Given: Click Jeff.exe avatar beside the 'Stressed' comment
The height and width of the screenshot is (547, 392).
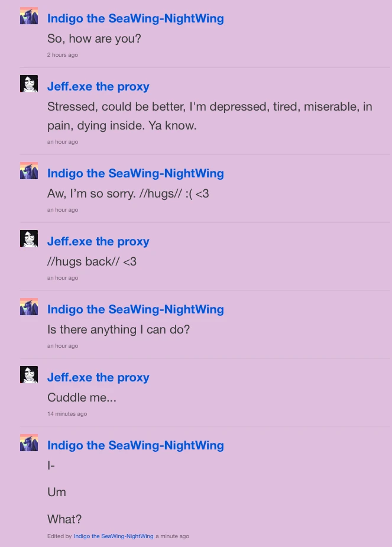Looking at the screenshot, I should click(29, 84).
